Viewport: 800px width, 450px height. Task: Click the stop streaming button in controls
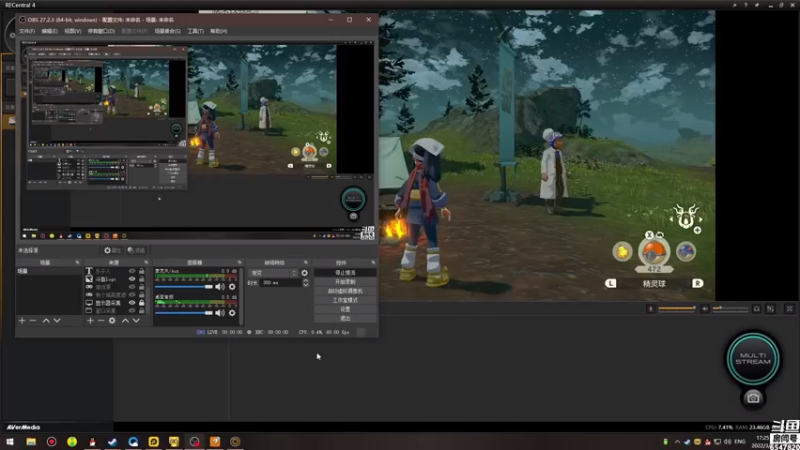[x=345, y=273]
